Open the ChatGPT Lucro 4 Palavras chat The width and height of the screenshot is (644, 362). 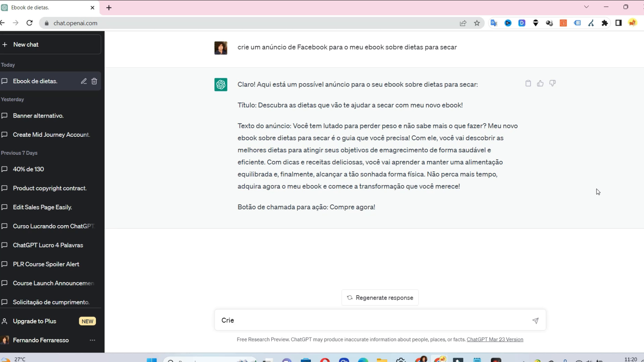click(x=50, y=245)
